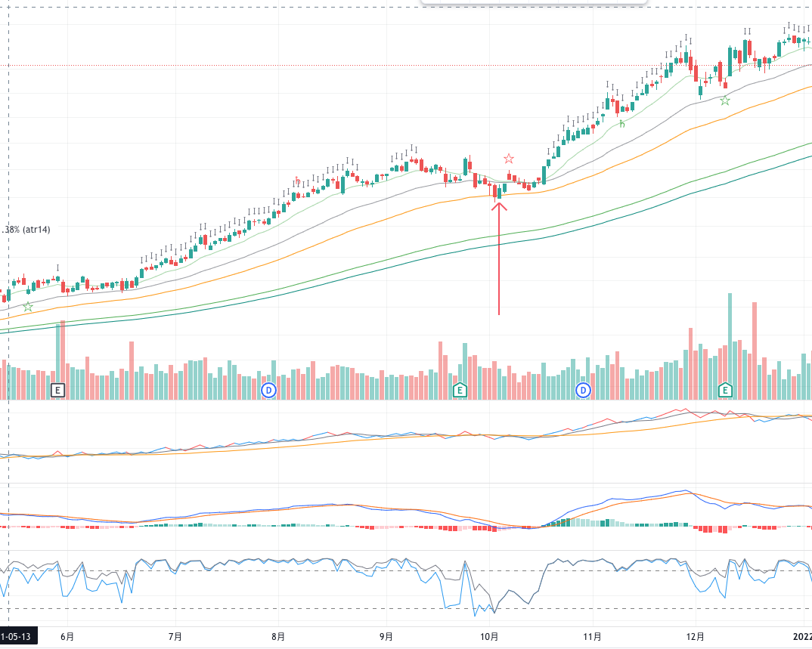Open the green earnings E marker in December

(x=725, y=390)
